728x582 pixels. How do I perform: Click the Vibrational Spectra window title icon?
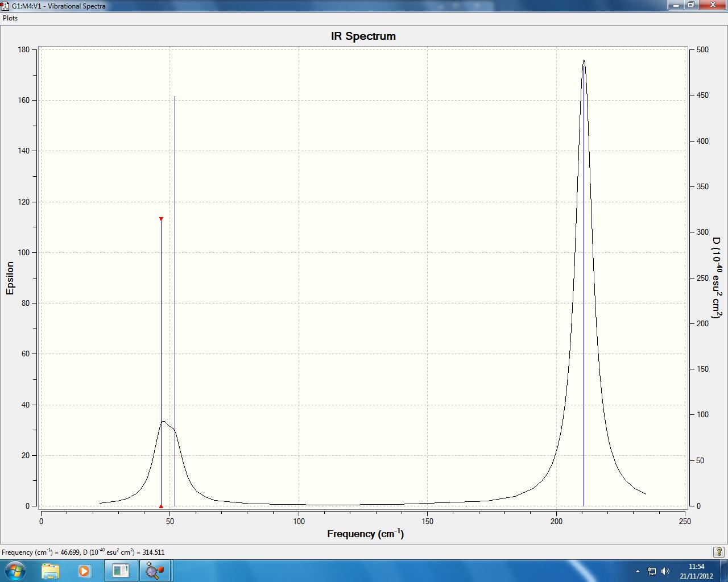point(5,6)
